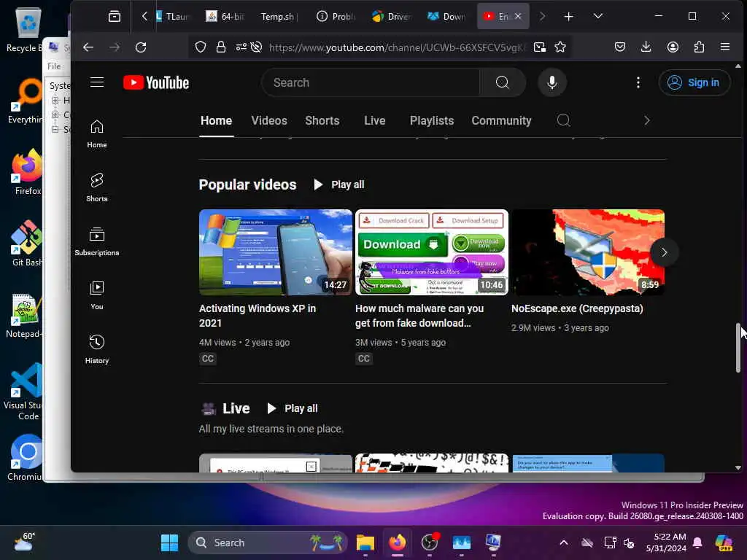The height and width of the screenshot is (560, 747).
Task: Expand the H tree node in background window
Action: point(55,101)
